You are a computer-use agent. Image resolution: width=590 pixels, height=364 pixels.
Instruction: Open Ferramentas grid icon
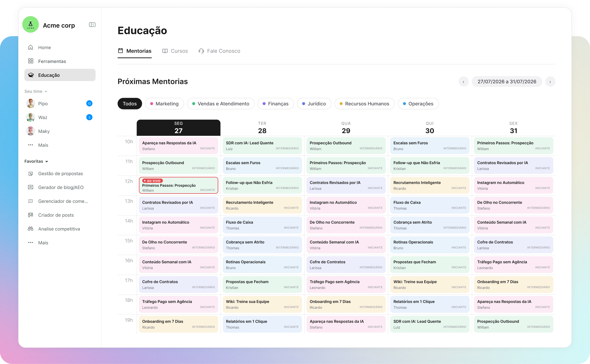[x=31, y=61]
